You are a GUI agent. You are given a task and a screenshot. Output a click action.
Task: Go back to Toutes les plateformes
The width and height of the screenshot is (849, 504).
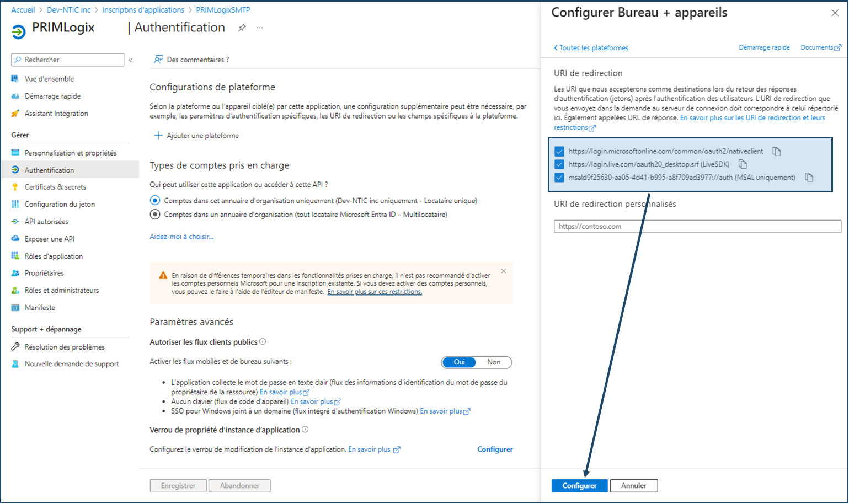coord(591,48)
